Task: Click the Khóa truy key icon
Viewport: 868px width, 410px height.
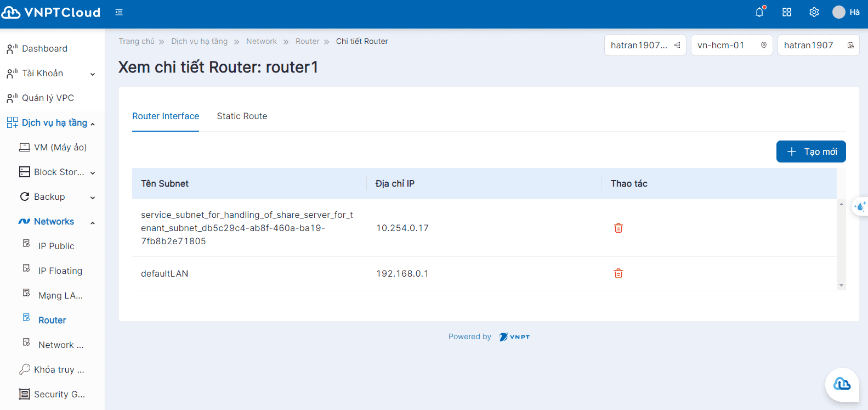Action: [x=25, y=369]
